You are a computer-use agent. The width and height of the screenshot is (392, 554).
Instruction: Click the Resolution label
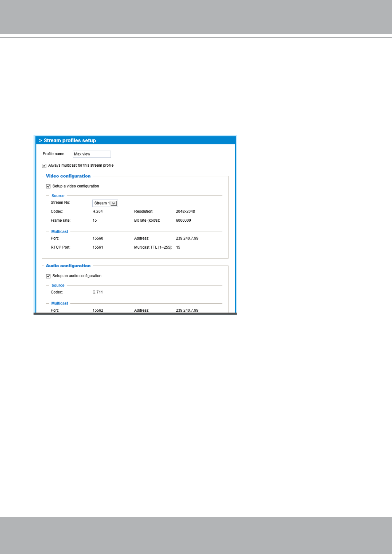[144, 211]
